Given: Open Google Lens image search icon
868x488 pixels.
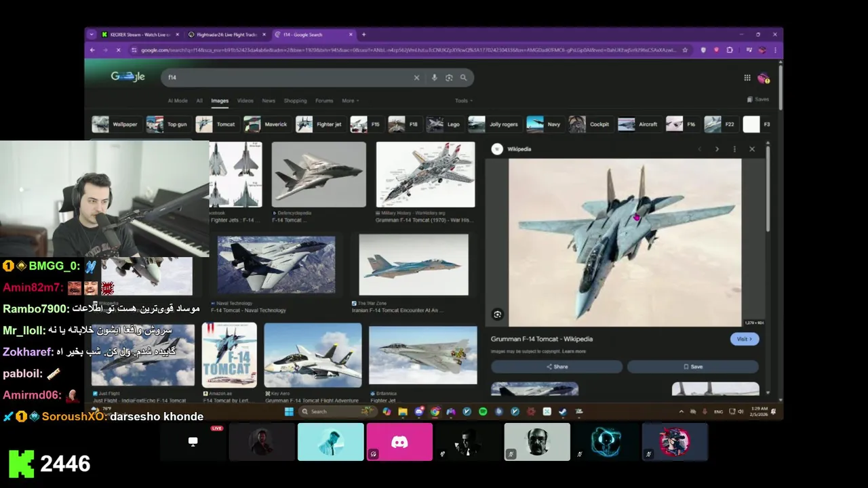Looking at the screenshot, I should pos(449,78).
